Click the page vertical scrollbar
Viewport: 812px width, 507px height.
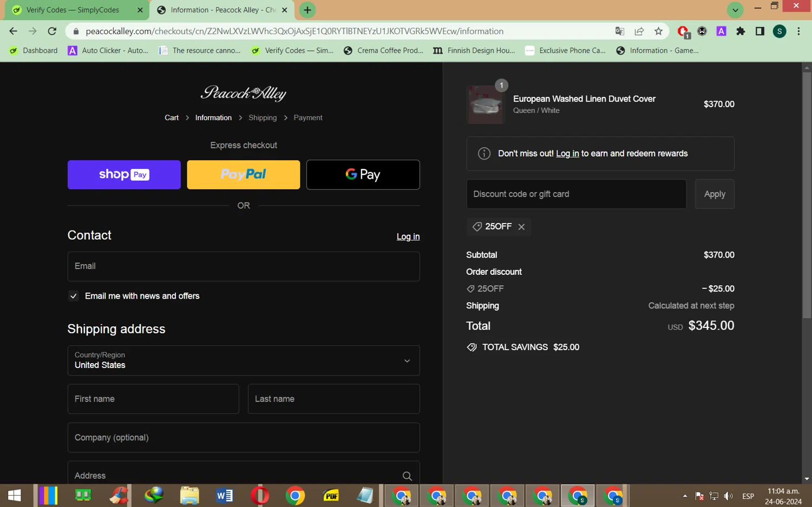click(807, 195)
